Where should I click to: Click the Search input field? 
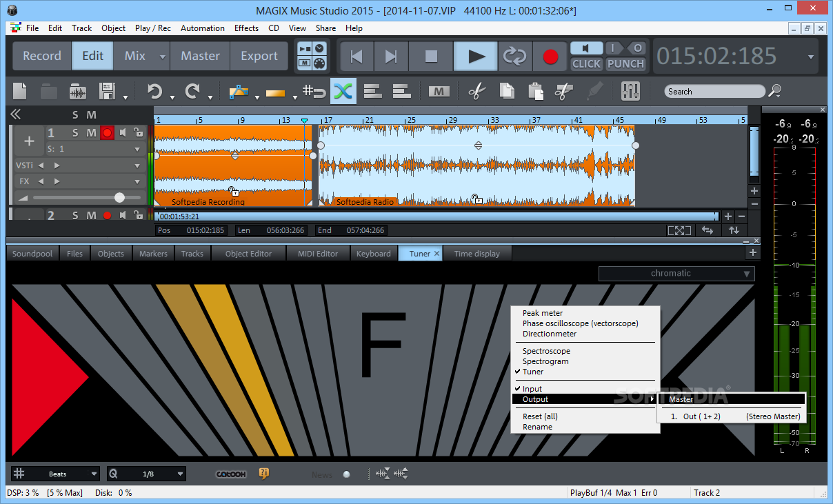715,91
